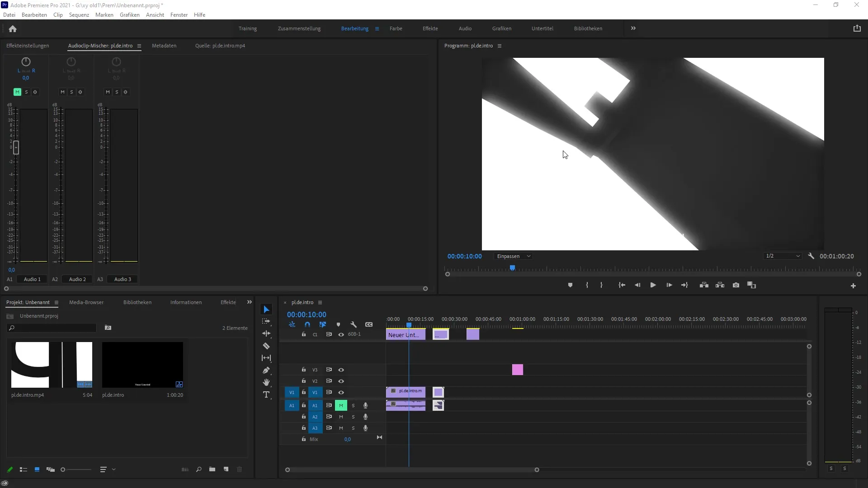Add marker in Program monitor
This screenshot has width=868, height=488.
pyautogui.click(x=570, y=285)
